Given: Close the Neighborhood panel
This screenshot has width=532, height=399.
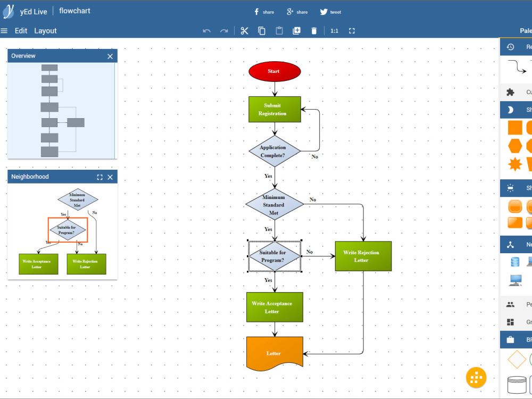Looking at the screenshot, I should pos(110,177).
